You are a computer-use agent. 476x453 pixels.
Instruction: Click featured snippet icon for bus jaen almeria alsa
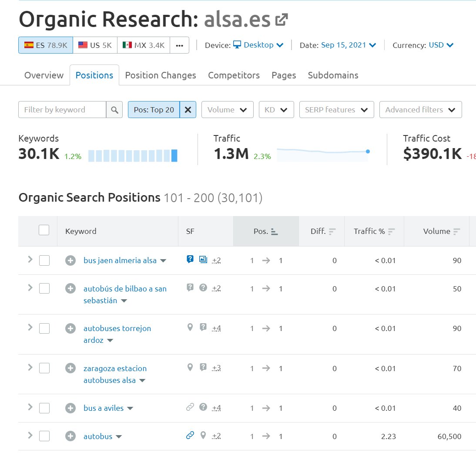pos(190,259)
